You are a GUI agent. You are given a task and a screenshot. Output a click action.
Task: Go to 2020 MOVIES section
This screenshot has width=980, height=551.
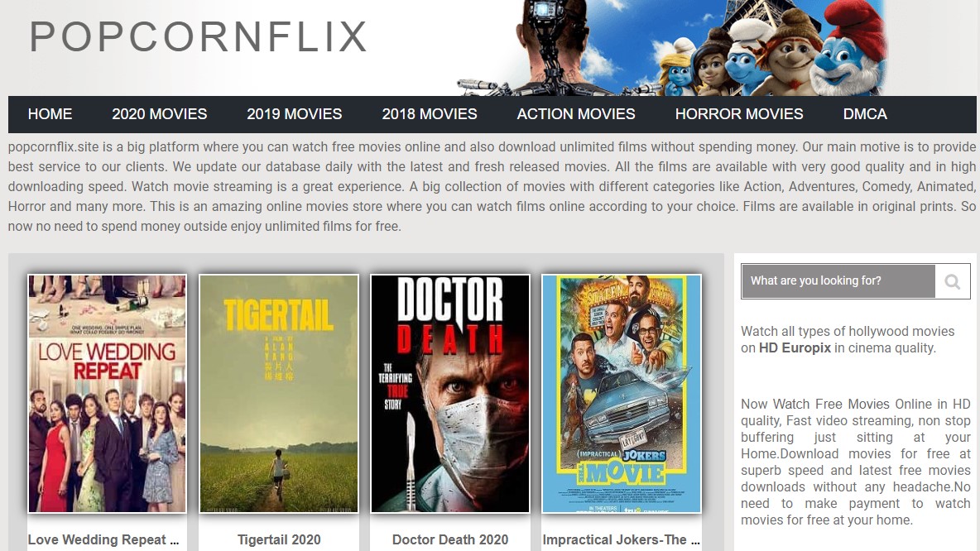coord(160,114)
